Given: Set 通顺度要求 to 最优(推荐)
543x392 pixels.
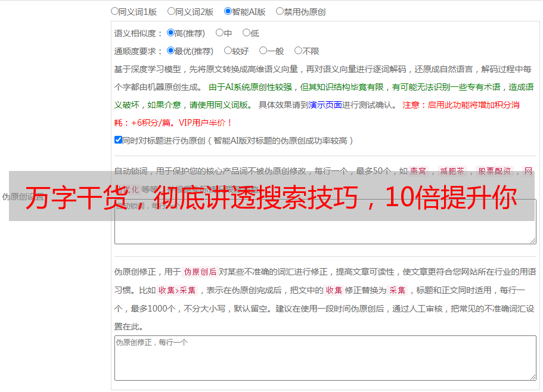Looking at the screenshot, I should tap(170, 51).
